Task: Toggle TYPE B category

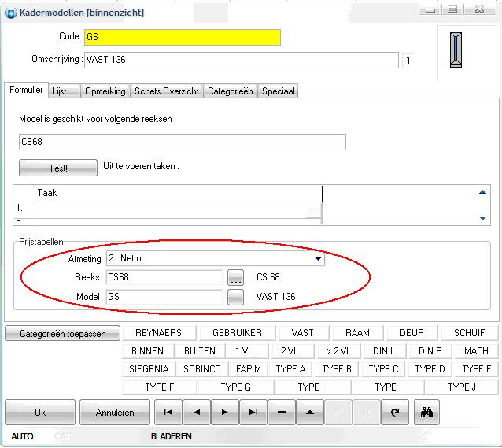Action: click(x=337, y=369)
